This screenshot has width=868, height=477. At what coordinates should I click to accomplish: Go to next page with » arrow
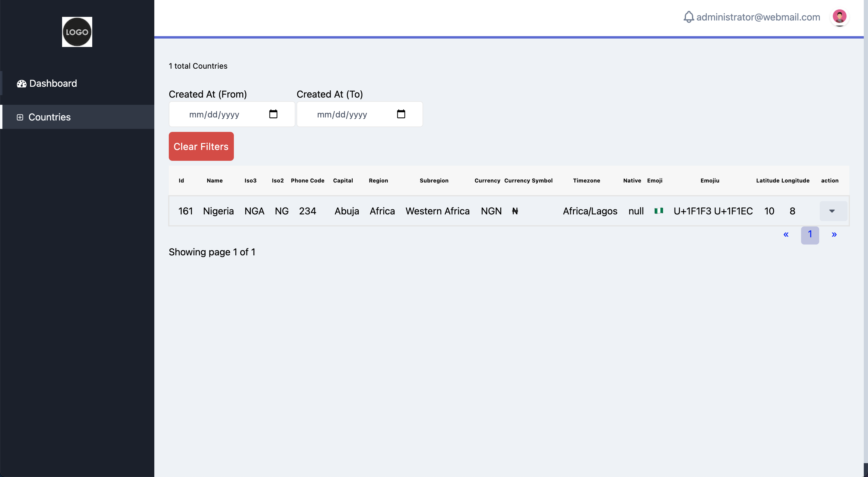(x=834, y=235)
